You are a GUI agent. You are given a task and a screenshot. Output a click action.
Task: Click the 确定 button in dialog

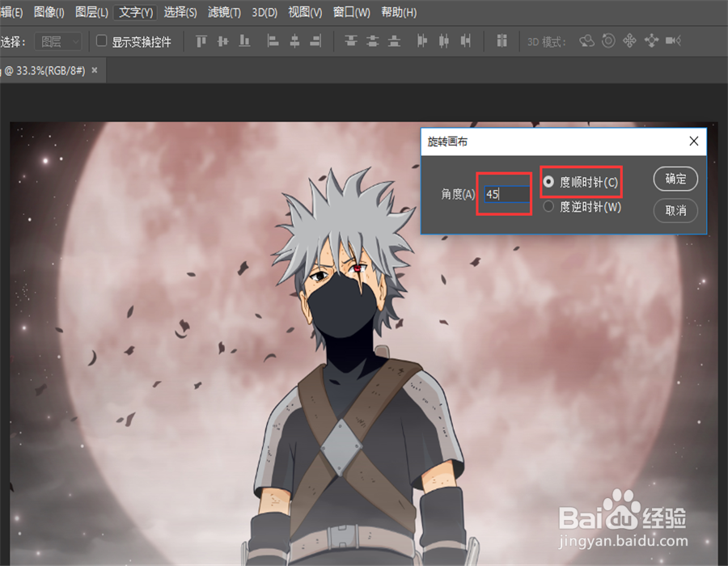(675, 179)
